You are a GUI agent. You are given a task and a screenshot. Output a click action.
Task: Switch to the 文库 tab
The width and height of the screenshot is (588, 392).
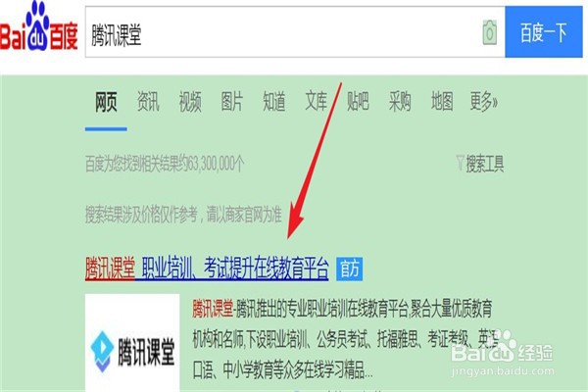[x=316, y=101]
